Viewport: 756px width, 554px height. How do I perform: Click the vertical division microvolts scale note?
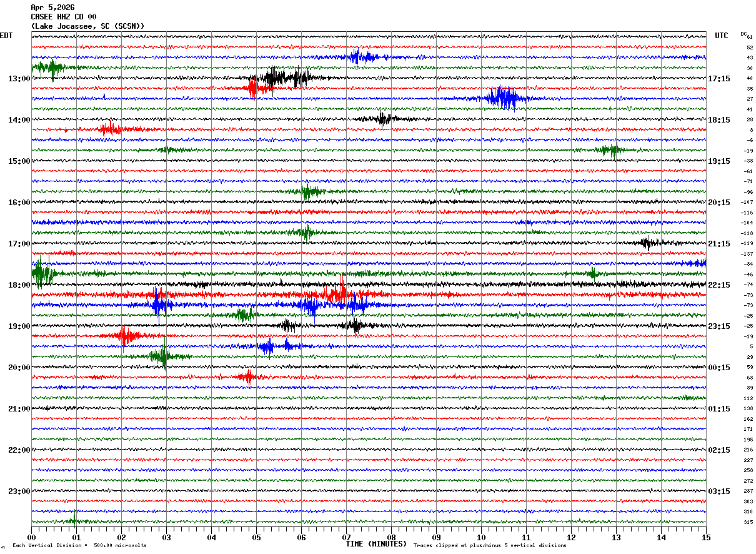[x=79, y=546]
